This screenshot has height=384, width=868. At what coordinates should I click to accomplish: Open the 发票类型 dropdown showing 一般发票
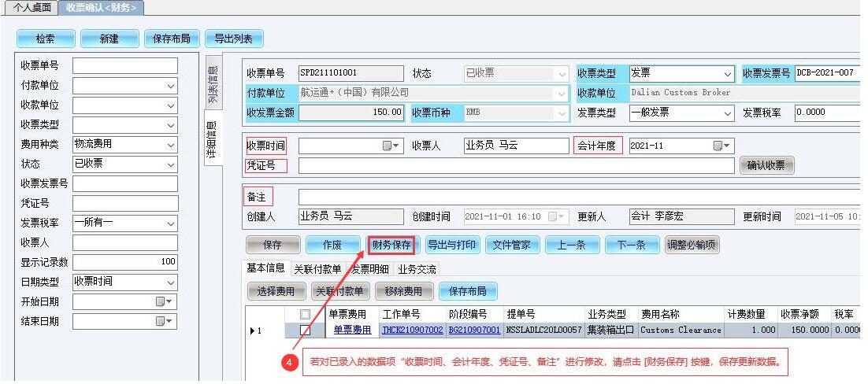click(x=728, y=113)
